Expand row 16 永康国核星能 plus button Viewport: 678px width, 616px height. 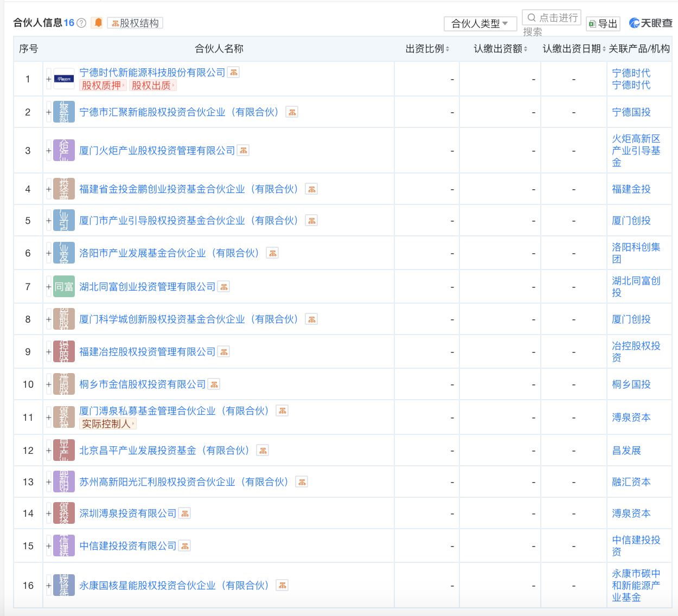[x=49, y=586]
